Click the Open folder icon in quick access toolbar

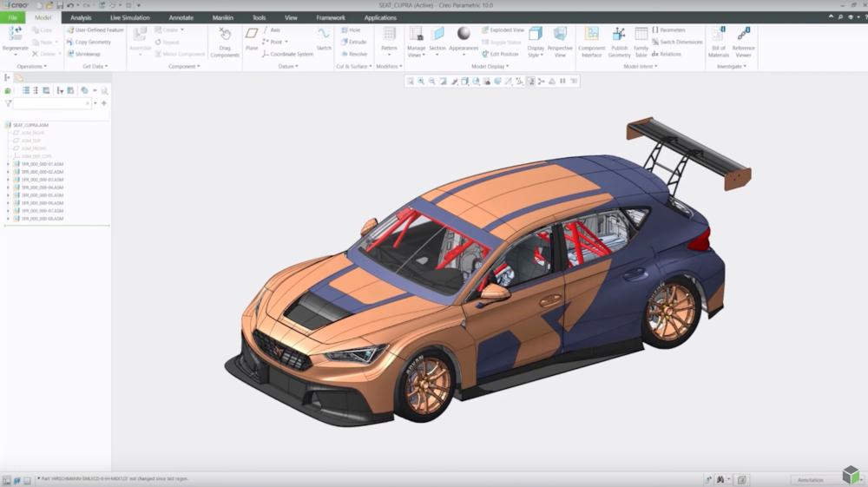point(49,5)
